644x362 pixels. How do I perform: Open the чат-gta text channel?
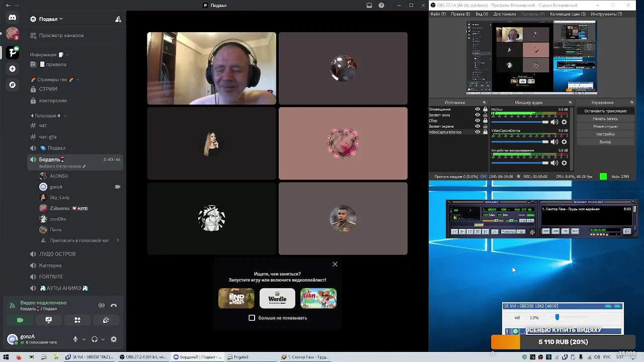(x=75, y=137)
